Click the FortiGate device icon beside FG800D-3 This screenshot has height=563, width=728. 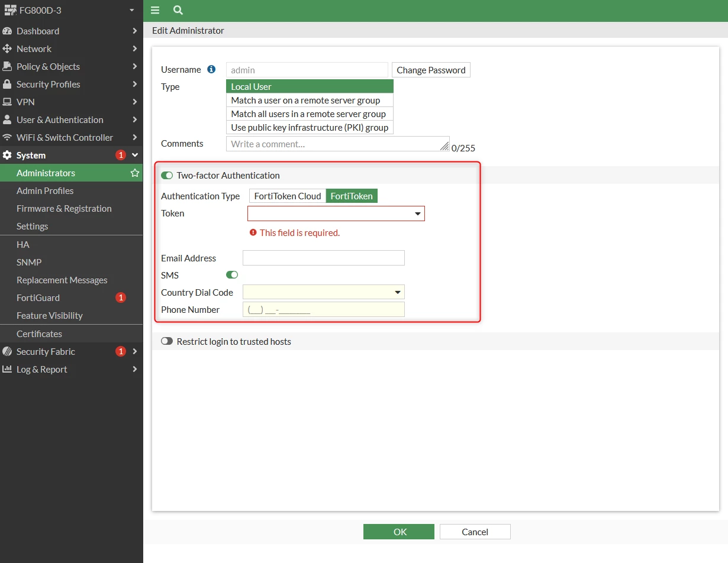pyautogui.click(x=10, y=10)
